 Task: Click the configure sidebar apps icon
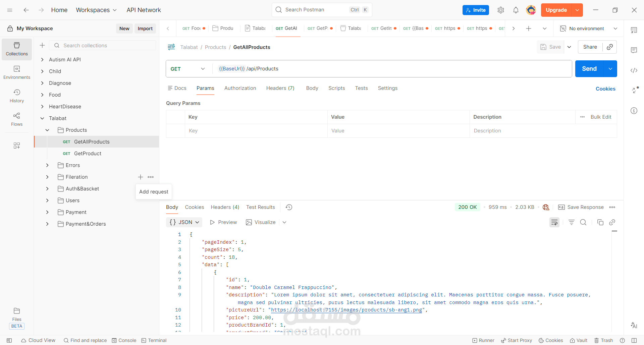point(17,146)
